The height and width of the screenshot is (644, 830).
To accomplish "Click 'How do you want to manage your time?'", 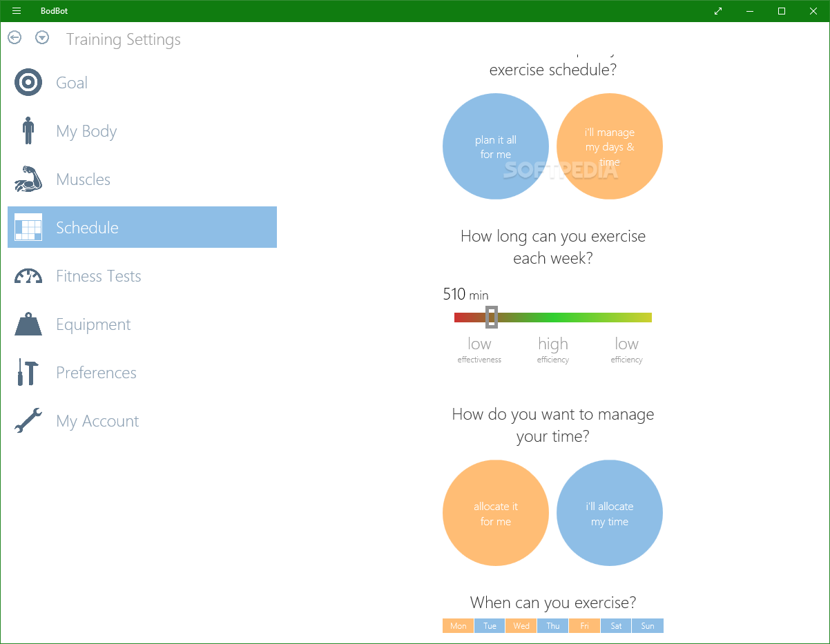I will point(553,425).
